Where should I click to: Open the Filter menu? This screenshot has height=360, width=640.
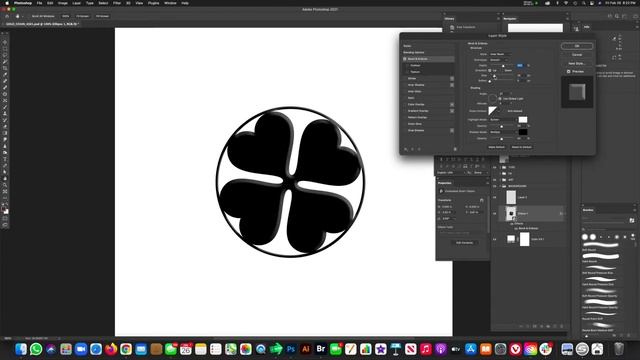coord(117,3)
